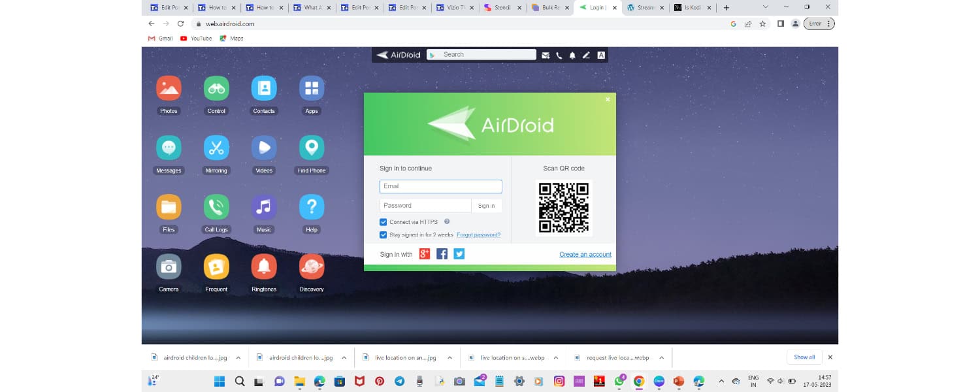Open Pinterest from the taskbar
Image resolution: width=980 pixels, height=392 pixels.
coord(380,381)
